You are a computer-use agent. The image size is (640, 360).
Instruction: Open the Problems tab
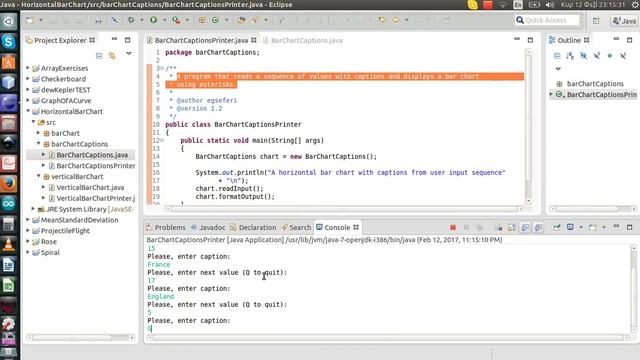[166, 227]
